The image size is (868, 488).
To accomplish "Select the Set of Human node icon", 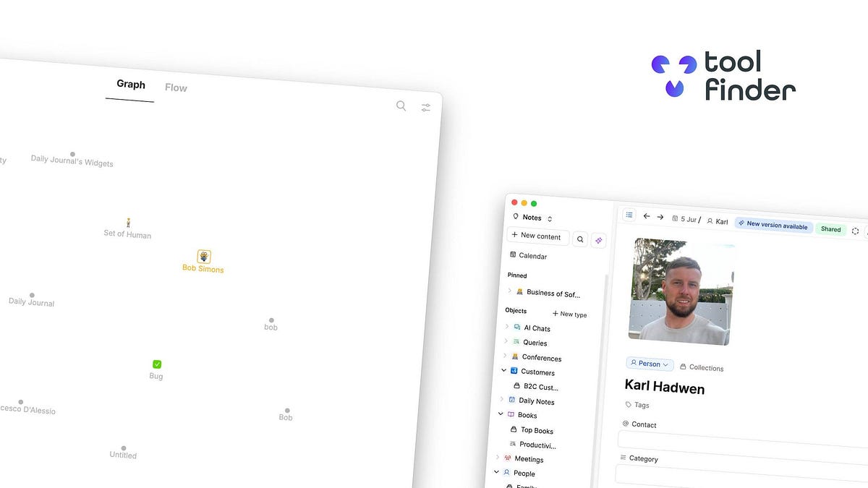I will coord(129,223).
